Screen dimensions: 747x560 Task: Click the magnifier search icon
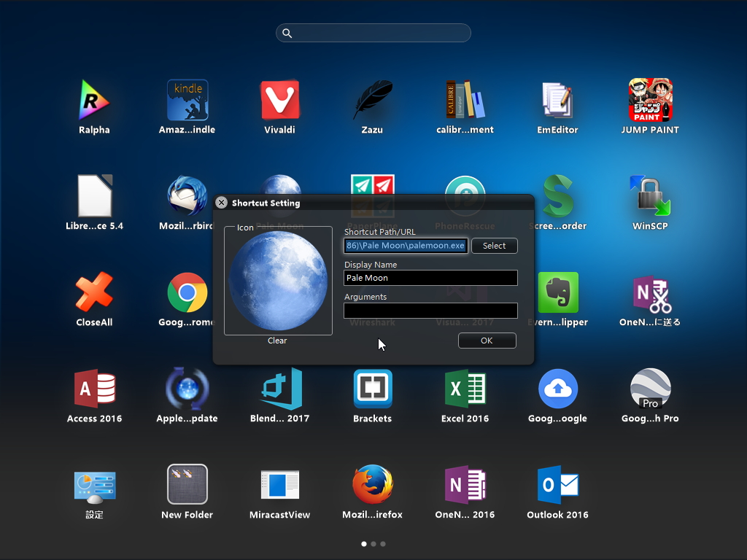click(287, 33)
